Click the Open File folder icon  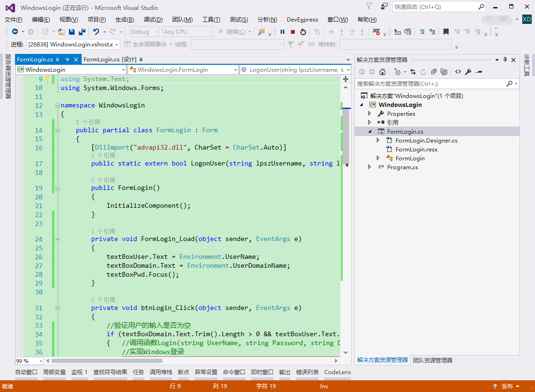click(x=61, y=32)
